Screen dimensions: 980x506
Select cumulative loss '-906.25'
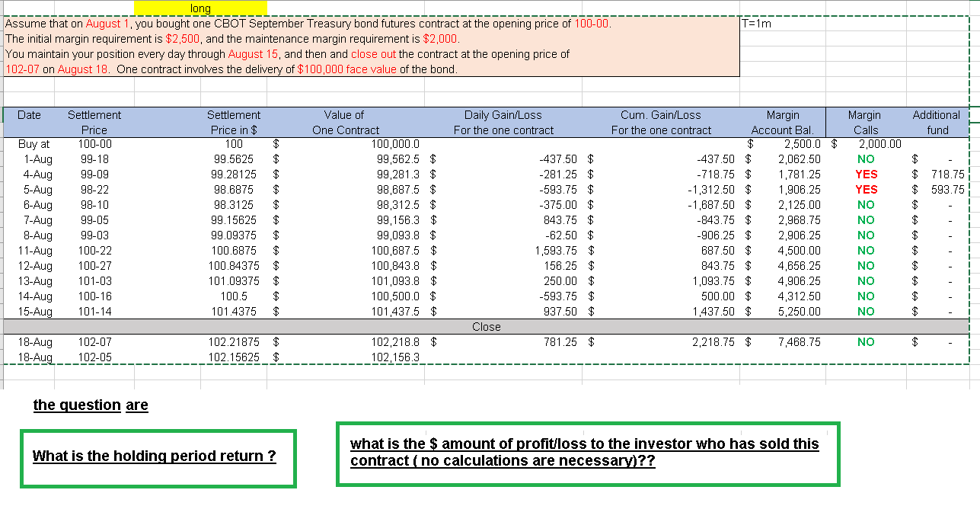coord(716,235)
